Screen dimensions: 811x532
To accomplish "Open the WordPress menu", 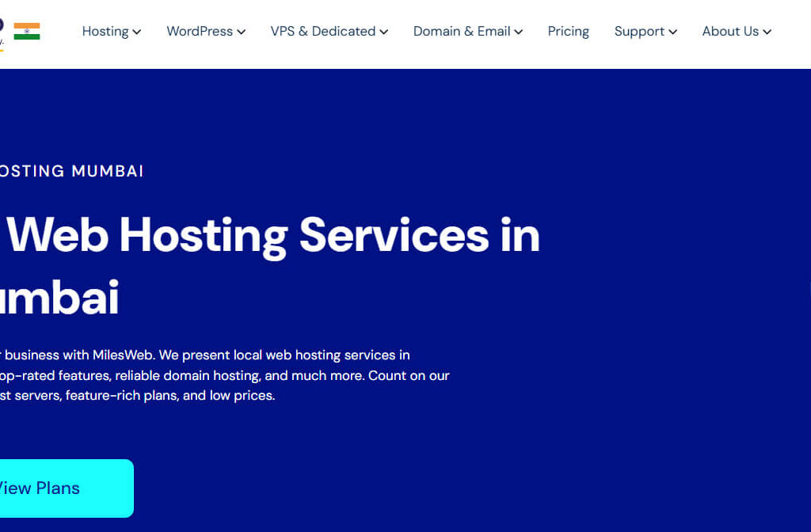I will click(x=206, y=32).
